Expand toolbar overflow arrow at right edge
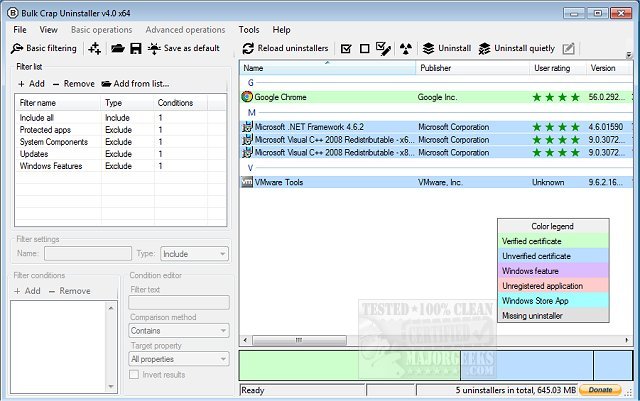 pyautogui.click(x=629, y=54)
